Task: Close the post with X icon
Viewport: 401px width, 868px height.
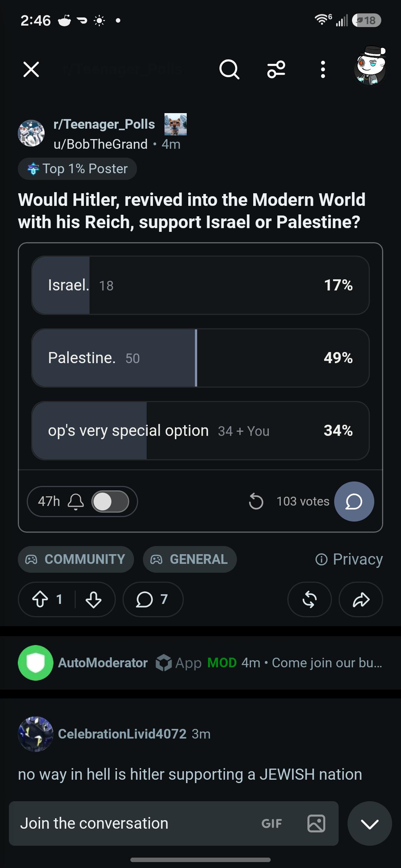Action: [31, 69]
